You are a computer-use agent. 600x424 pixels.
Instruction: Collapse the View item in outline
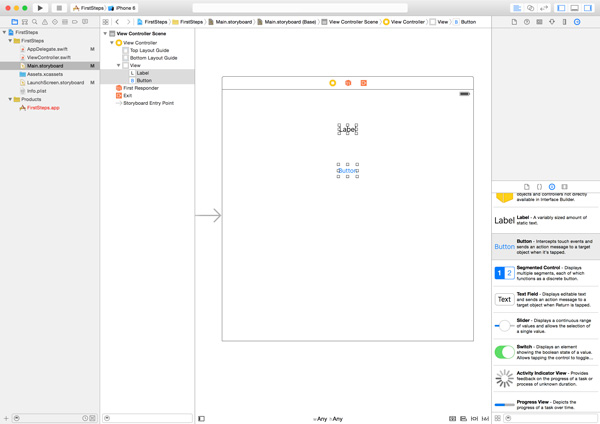pos(119,65)
